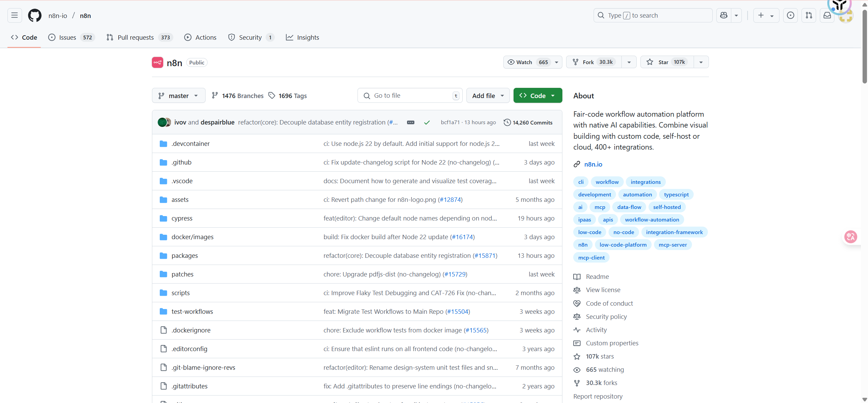Open the .git-blame-ignore-revs file
868x403 pixels.
(x=203, y=367)
